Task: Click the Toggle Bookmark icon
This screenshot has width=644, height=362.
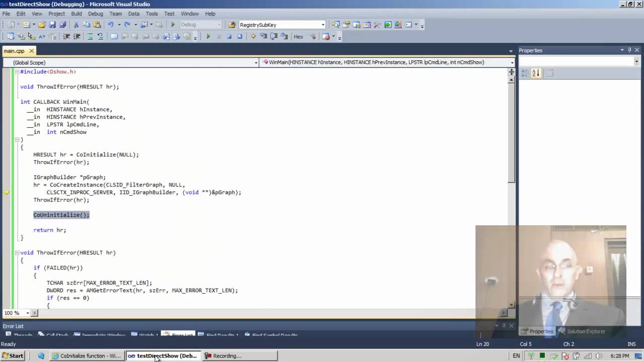Action: [114, 36]
